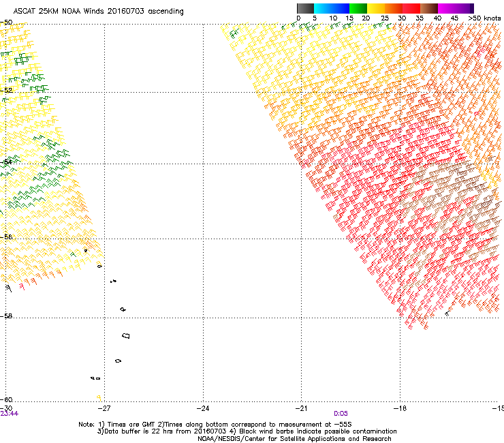Click the 'Data buffer is 22 hrs' note

pyautogui.click(x=247, y=431)
